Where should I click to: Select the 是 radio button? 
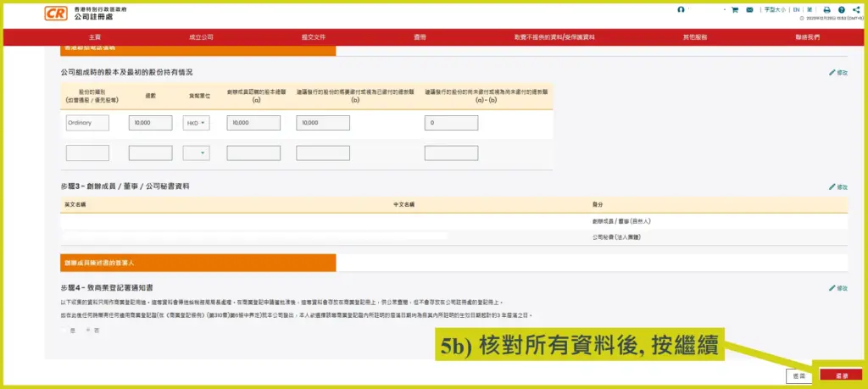coord(64,329)
